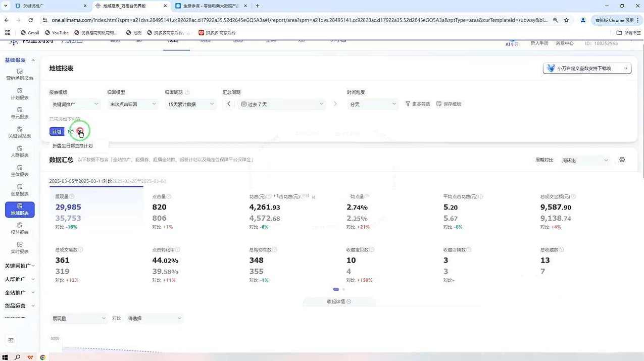Click the 小万自定义查数支持下载 banner button
644x361 pixels.
pyautogui.click(x=587, y=68)
